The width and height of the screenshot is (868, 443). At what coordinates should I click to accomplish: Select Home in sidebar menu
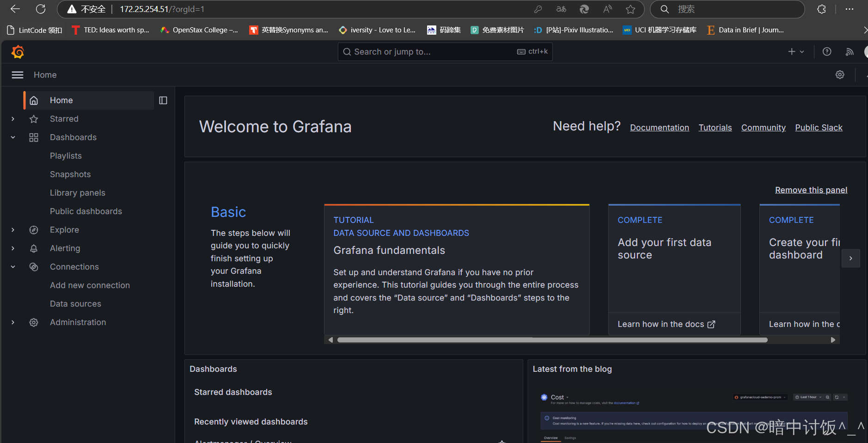[x=89, y=100]
